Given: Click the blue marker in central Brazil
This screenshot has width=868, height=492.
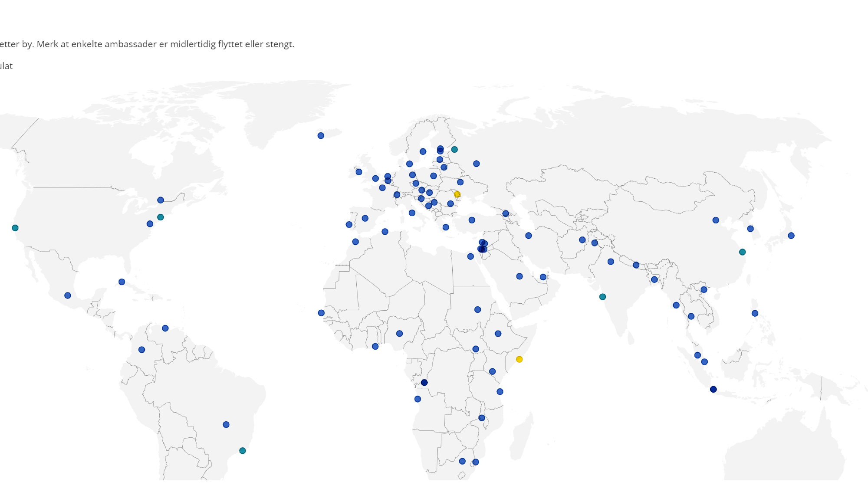Looking at the screenshot, I should coord(226,424).
